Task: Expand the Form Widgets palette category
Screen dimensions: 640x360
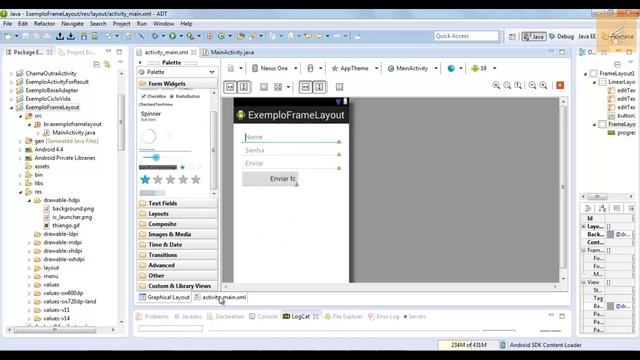Action: click(x=177, y=83)
